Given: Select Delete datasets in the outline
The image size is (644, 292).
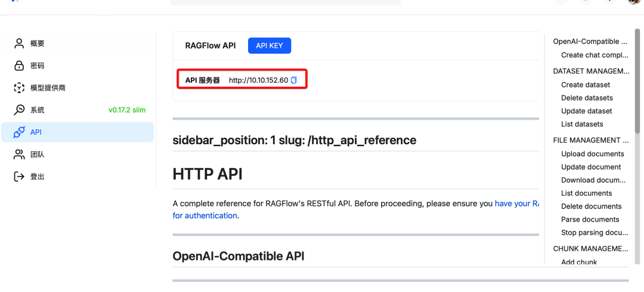Looking at the screenshot, I should 587,98.
